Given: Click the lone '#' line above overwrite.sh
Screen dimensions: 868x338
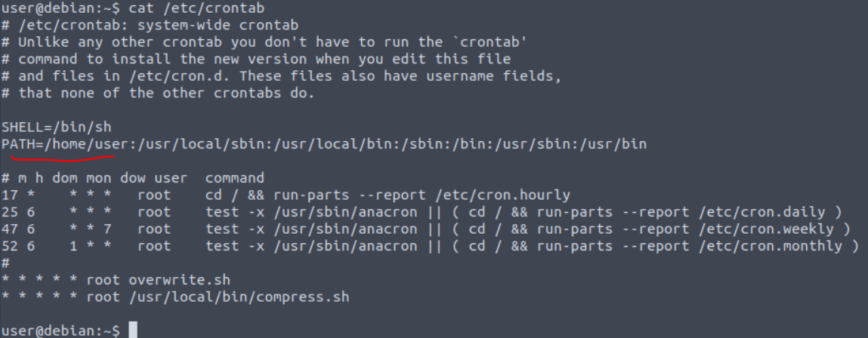Looking at the screenshot, I should tap(5, 263).
